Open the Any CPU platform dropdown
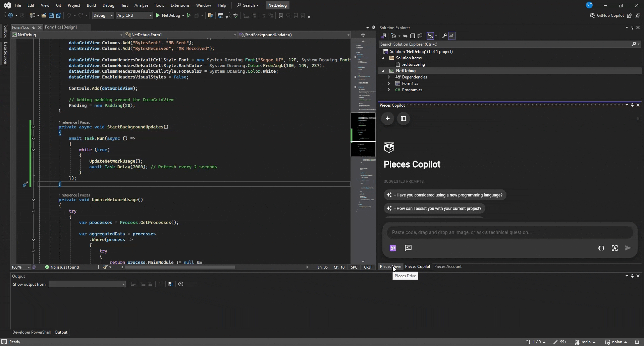 pyautogui.click(x=134, y=15)
